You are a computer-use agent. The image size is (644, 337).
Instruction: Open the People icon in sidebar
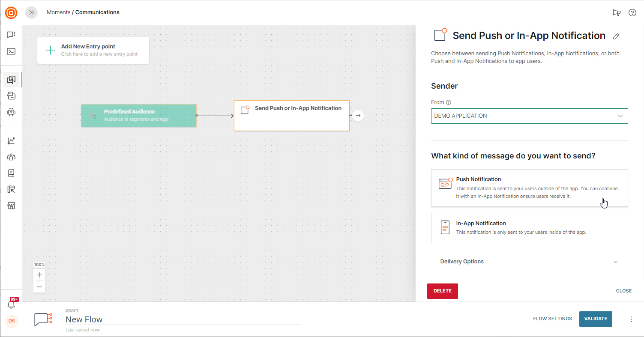11,157
